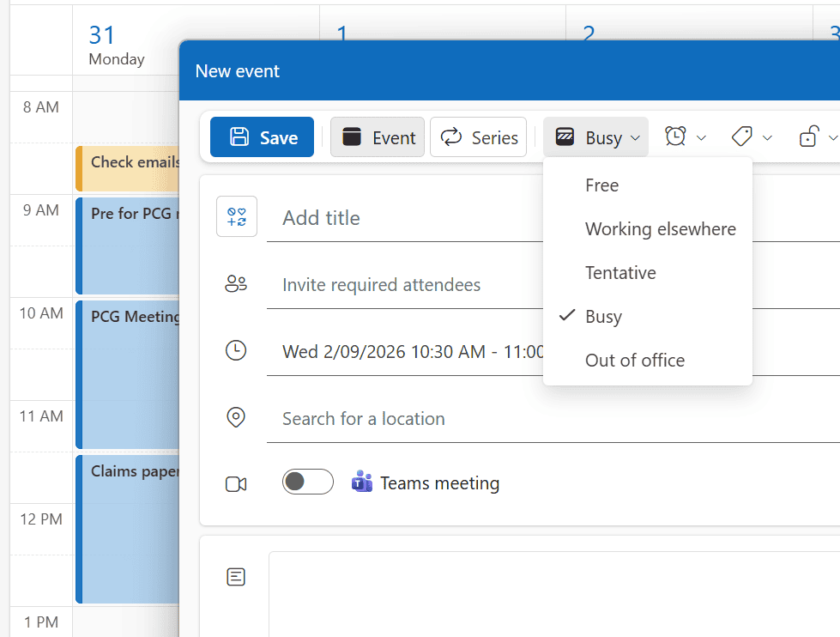Click the Teams logo icon
Image resolution: width=840 pixels, height=637 pixels.
[x=362, y=482]
